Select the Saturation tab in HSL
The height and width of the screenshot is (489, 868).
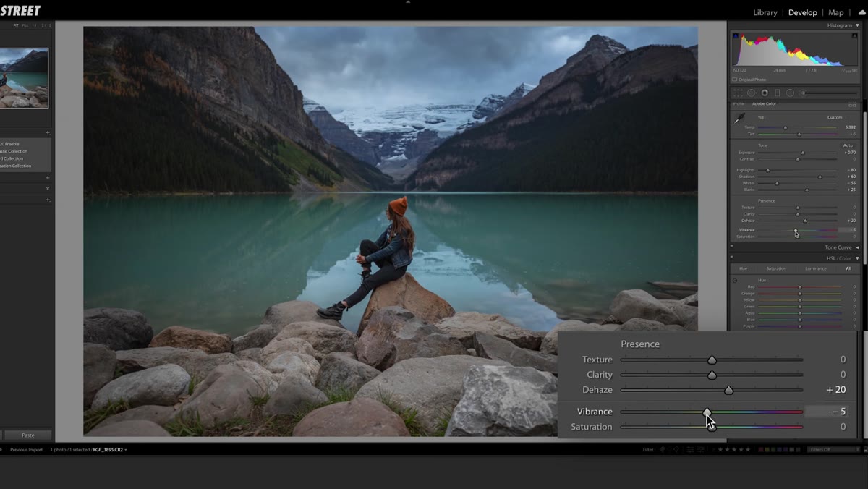point(776,268)
